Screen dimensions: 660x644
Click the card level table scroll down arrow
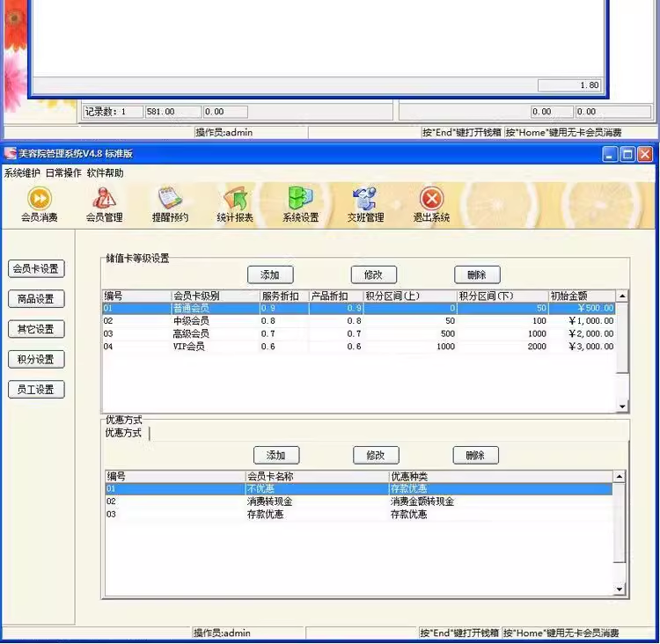(622, 406)
